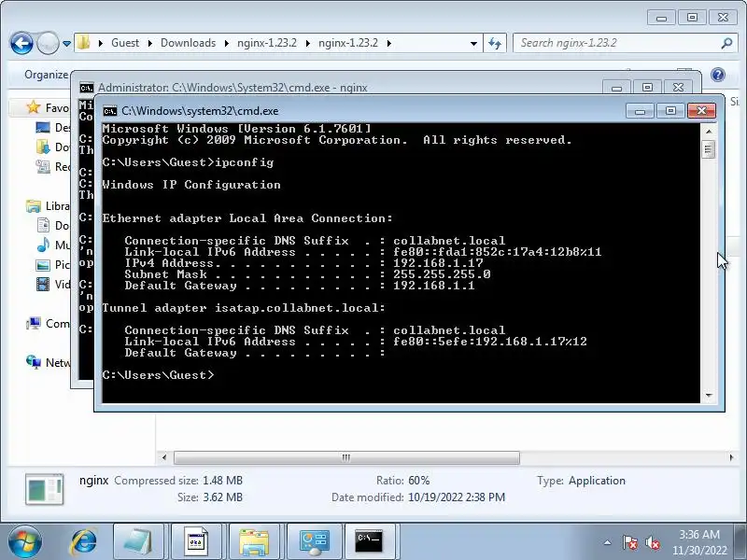The width and height of the screenshot is (747, 560).
Task: Show hidden icons in the system tray
Action: coord(608,542)
